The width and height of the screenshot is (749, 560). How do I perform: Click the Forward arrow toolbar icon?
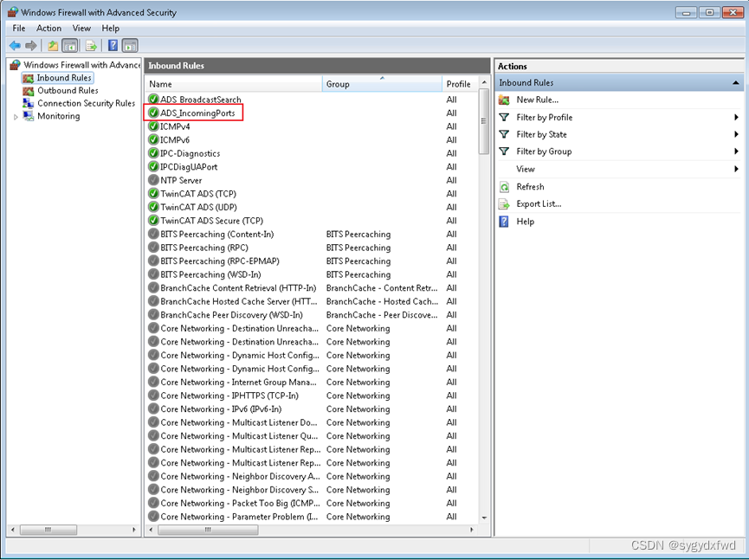(x=31, y=46)
